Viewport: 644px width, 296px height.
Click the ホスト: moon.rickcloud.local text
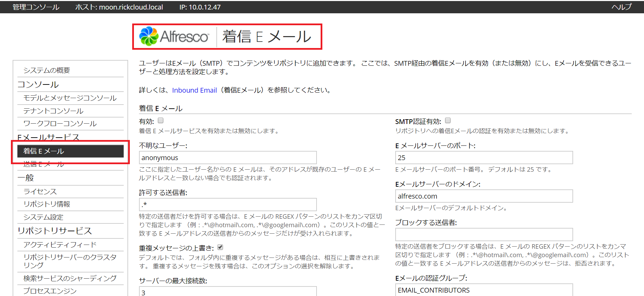click(119, 7)
